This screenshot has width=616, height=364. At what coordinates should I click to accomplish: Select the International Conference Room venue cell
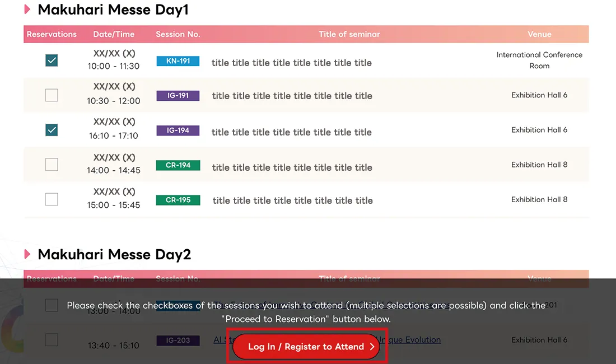[539, 59]
